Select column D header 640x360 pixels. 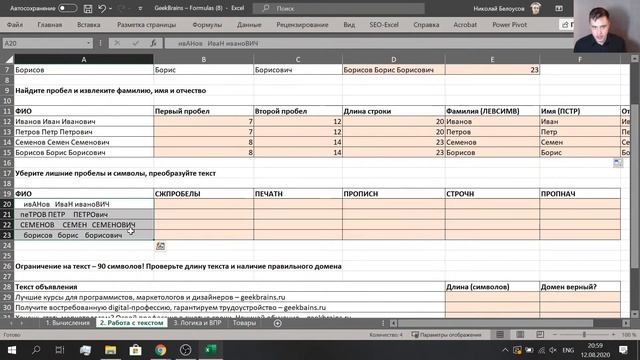pos(393,60)
